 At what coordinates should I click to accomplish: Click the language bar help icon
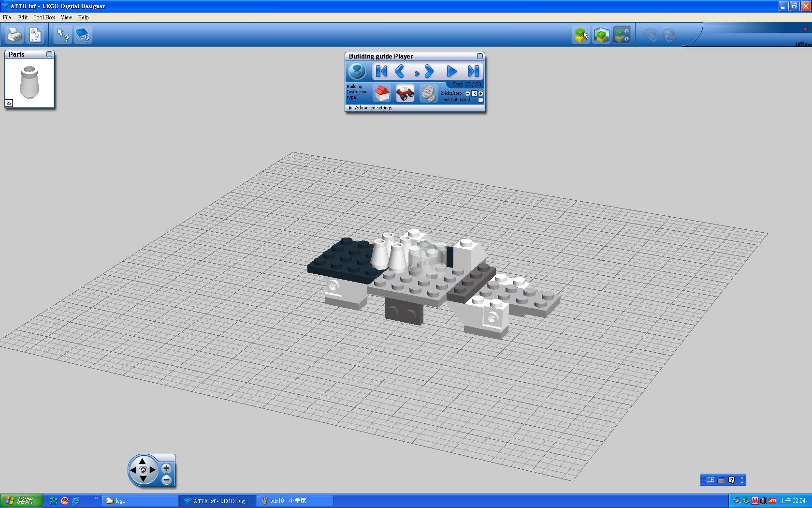point(731,480)
